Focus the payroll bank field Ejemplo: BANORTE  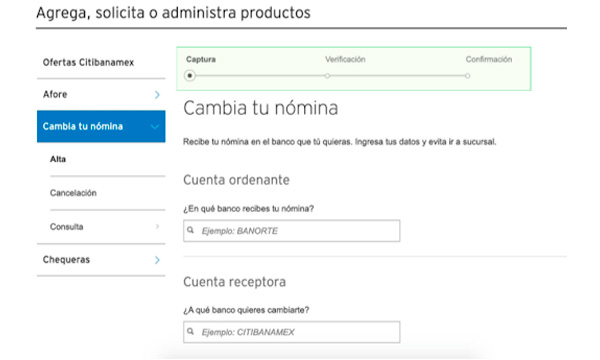point(292,231)
